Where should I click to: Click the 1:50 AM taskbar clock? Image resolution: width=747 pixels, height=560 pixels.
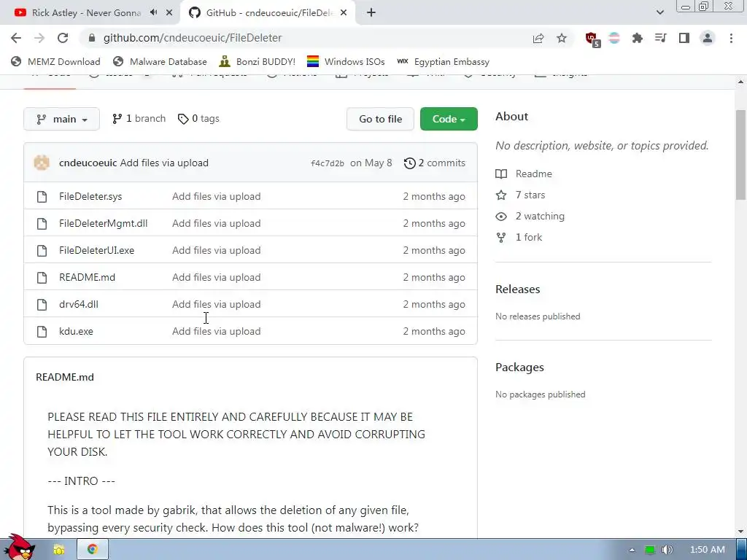(708, 550)
